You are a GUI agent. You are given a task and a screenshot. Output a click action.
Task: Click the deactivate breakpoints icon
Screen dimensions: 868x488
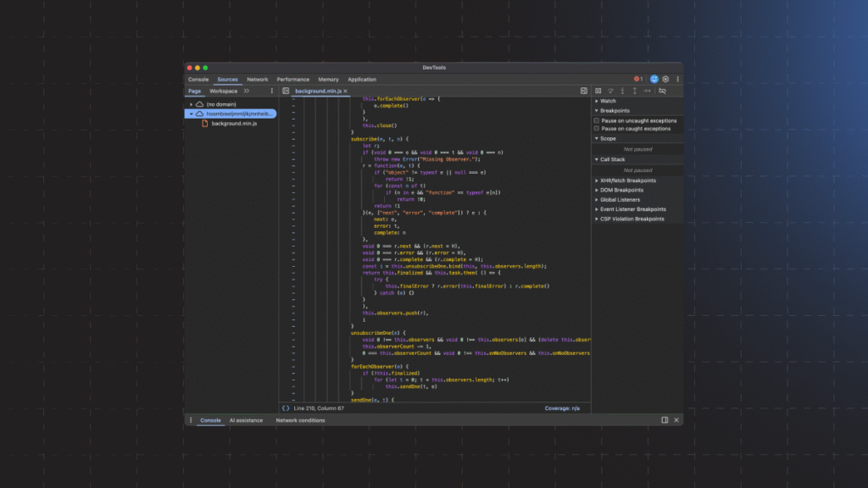tap(662, 91)
